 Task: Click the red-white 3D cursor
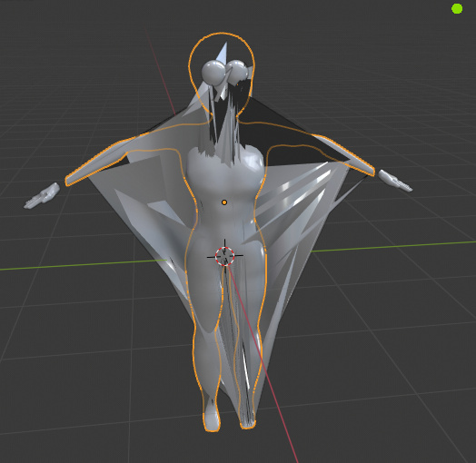tap(225, 256)
